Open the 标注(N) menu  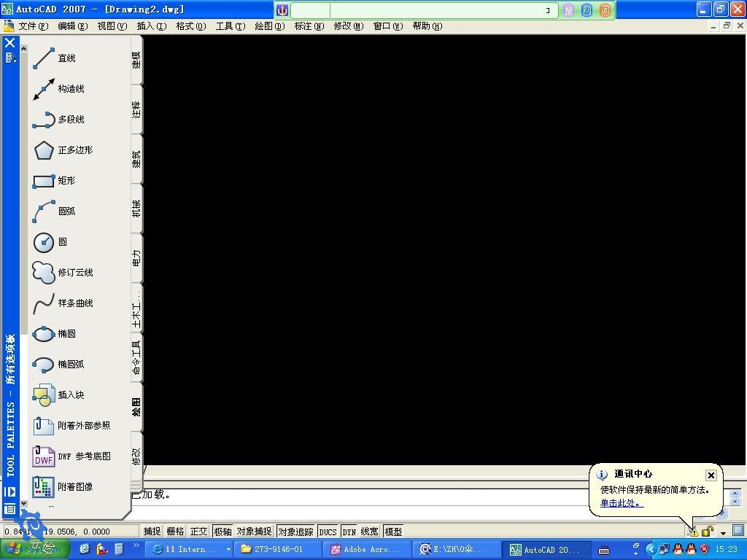(x=309, y=26)
